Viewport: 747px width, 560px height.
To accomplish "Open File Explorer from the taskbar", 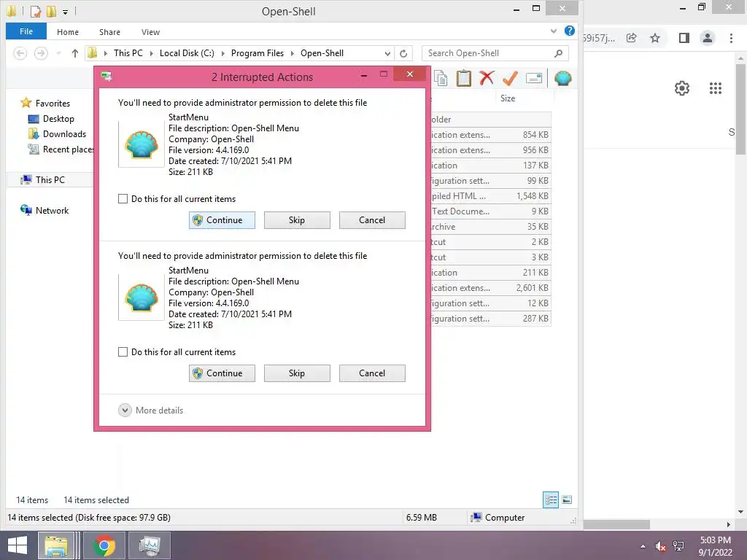I will coord(56,545).
